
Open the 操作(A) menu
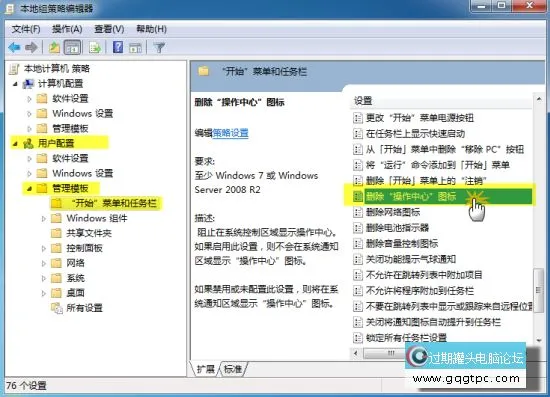[67, 29]
